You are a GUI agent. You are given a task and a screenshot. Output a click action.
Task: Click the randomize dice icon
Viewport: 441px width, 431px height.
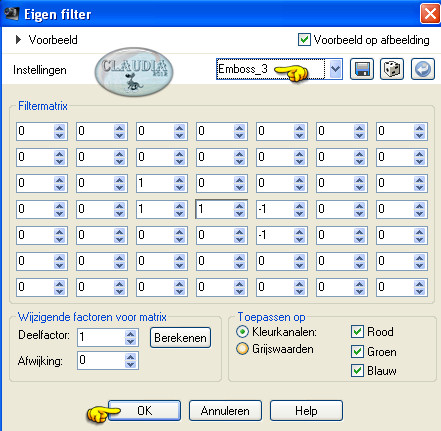[392, 69]
